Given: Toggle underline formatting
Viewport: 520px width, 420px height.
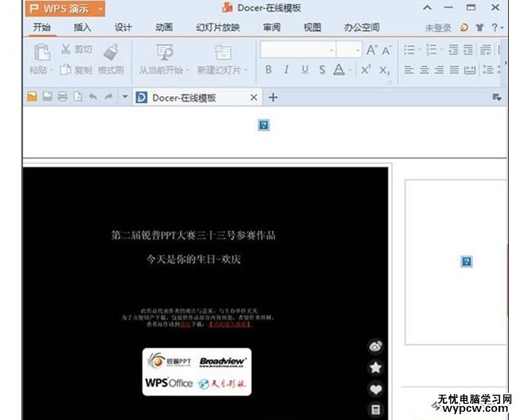Looking at the screenshot, I should tap(304, 70).
